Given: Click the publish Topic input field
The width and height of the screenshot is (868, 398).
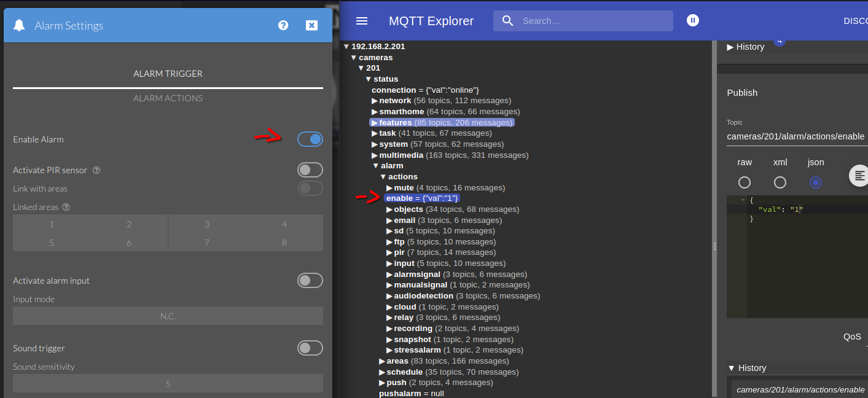Looking at the screenshot, I should pyautogui.click(x=797, y=136).
